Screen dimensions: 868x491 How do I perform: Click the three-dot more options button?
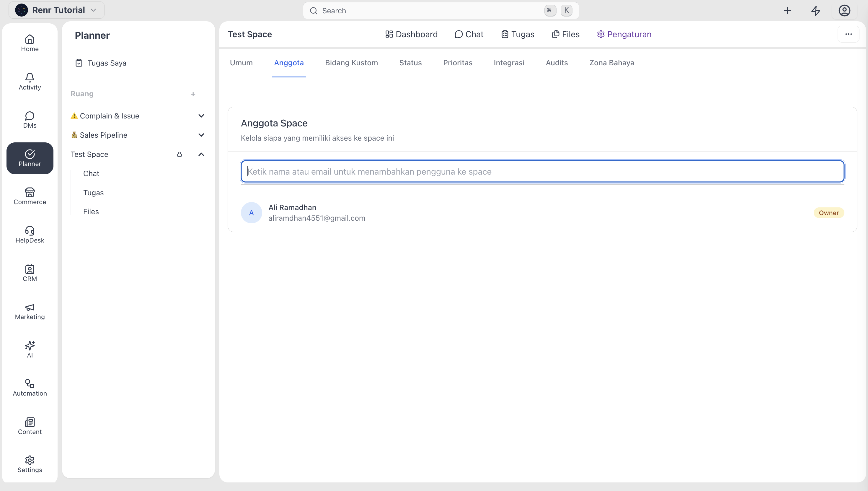click(849, 34)
